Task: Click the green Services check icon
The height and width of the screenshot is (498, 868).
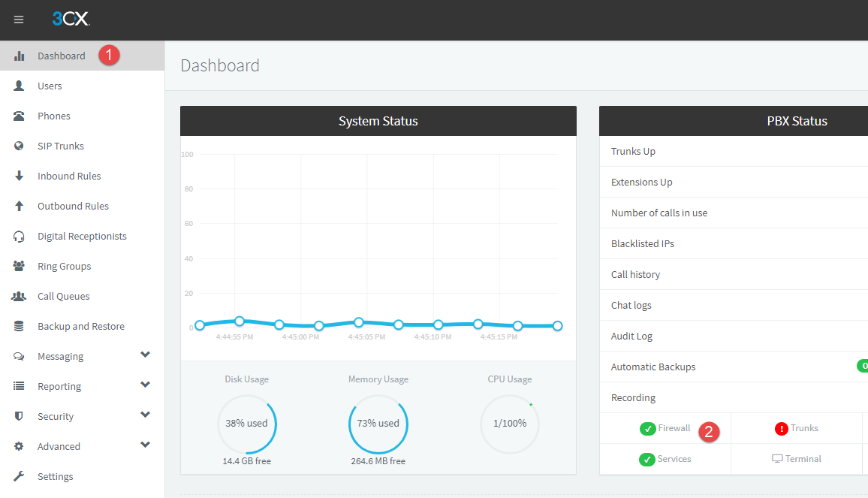Action: click(x=647, y=459)
